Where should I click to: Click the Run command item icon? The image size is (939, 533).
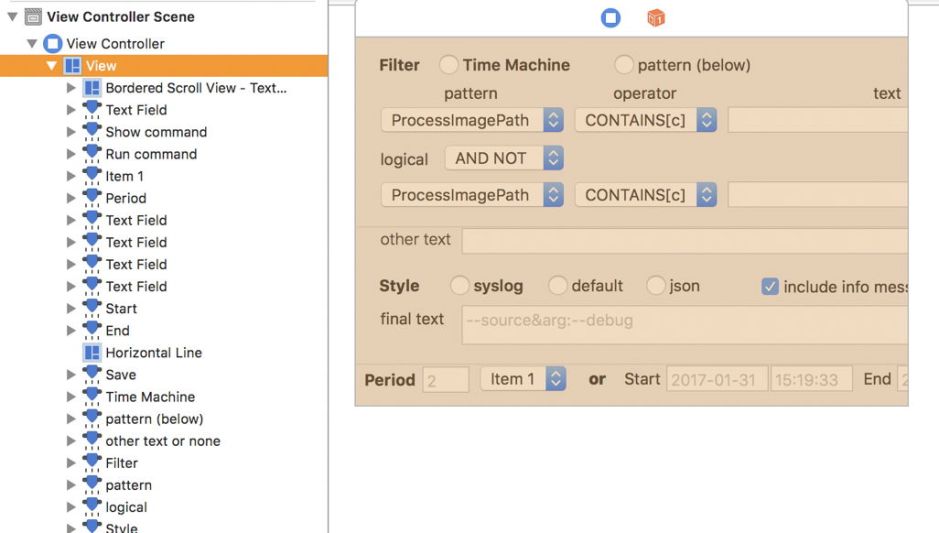(x=92, y=154)
